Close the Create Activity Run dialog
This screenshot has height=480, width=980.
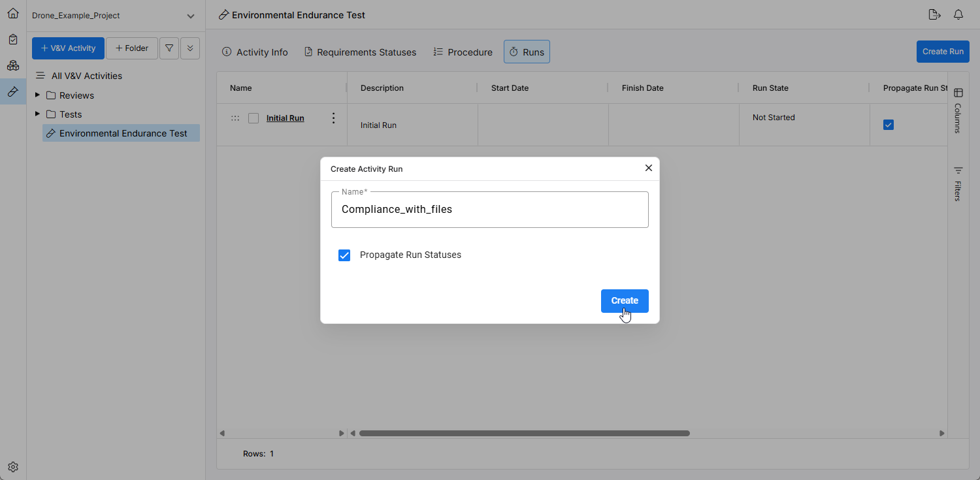(649, 168)
